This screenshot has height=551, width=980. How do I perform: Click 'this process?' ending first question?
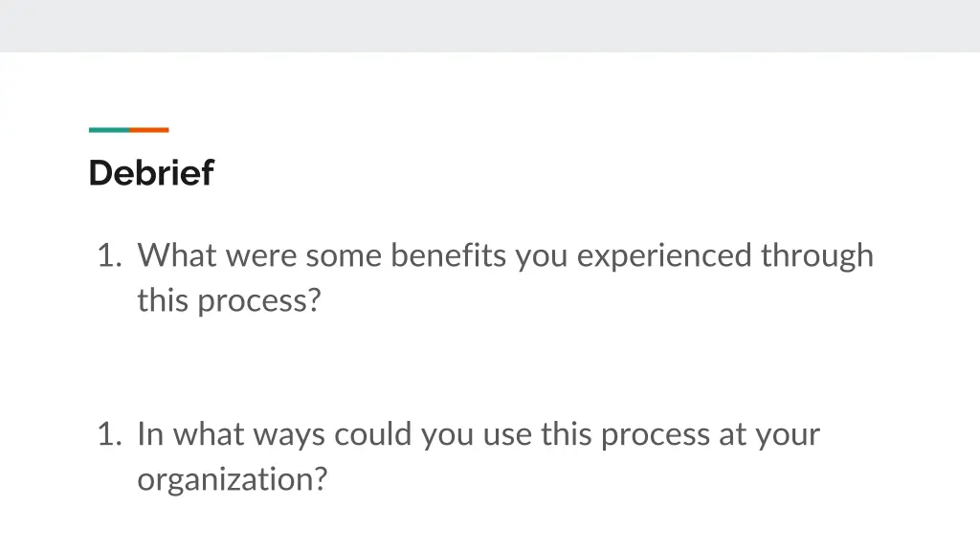(229, 301)
